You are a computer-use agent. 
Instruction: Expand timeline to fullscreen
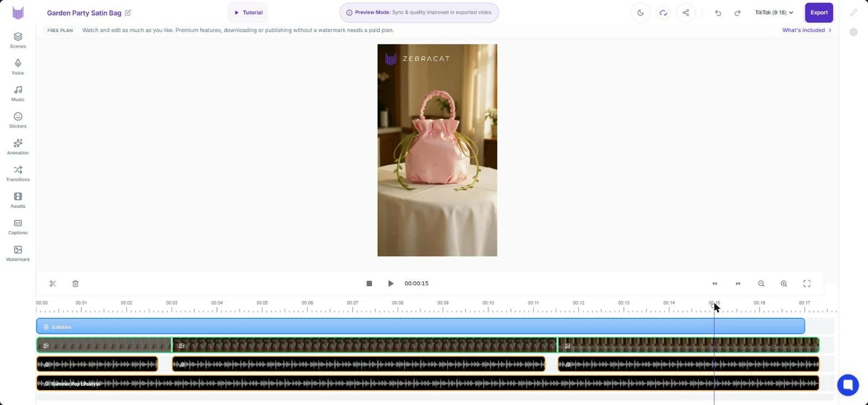click(x=807, y=284)
